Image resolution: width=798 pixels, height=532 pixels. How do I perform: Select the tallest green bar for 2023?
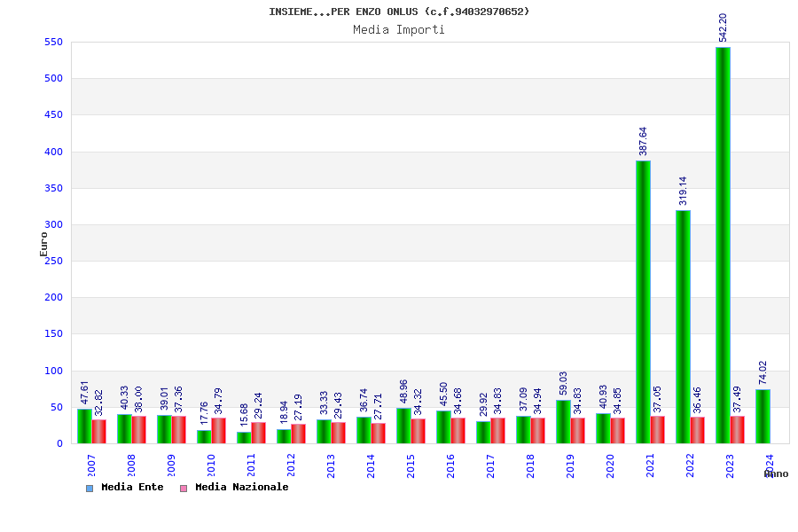tap(723, 245)
